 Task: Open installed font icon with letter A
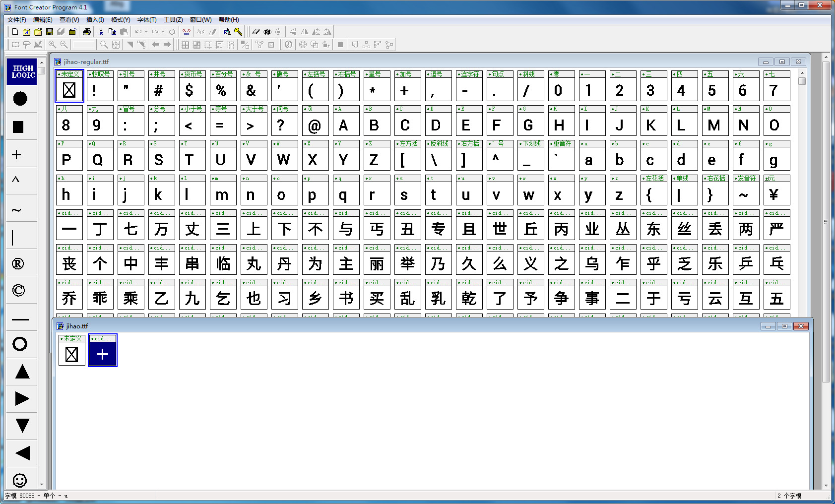pos(26,32)
